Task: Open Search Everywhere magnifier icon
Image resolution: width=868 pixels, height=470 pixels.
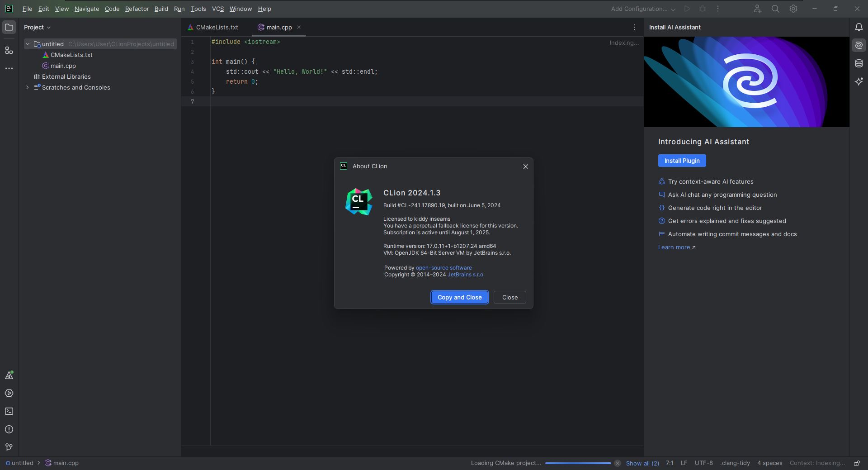Action: pyautogui.click(x=775, y=9)
